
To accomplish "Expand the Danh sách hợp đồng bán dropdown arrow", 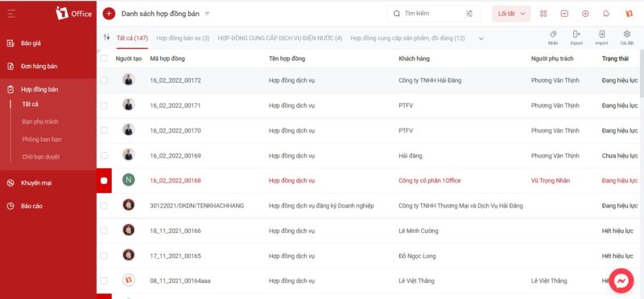I will [207, 14].
